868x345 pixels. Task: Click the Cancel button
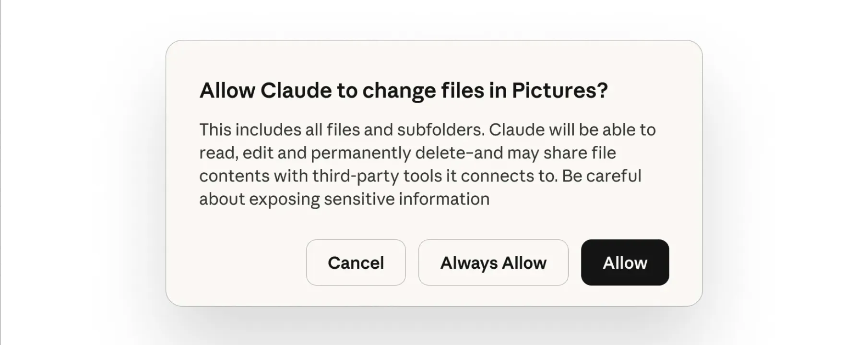tap(356, 262)
